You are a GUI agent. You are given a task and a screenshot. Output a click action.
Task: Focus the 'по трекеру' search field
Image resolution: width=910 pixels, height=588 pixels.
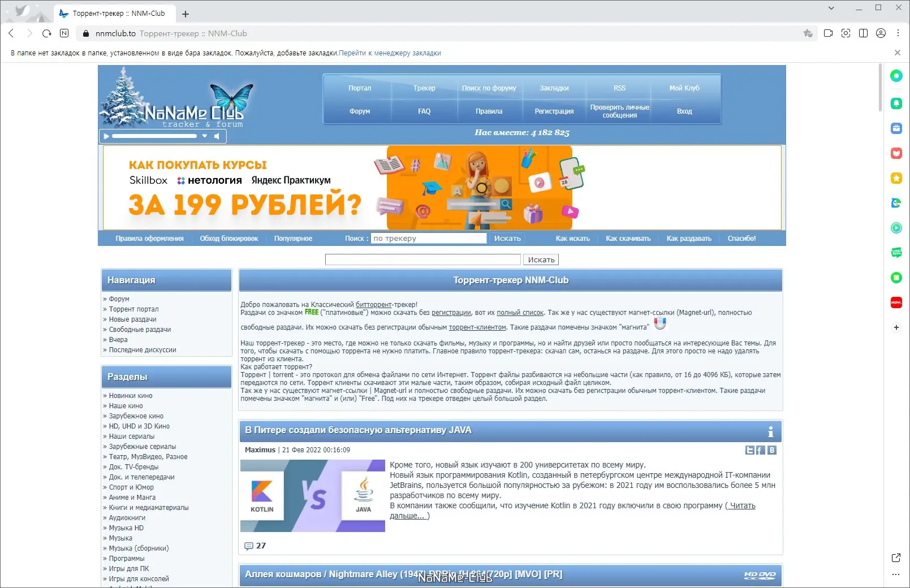[429, 239]
